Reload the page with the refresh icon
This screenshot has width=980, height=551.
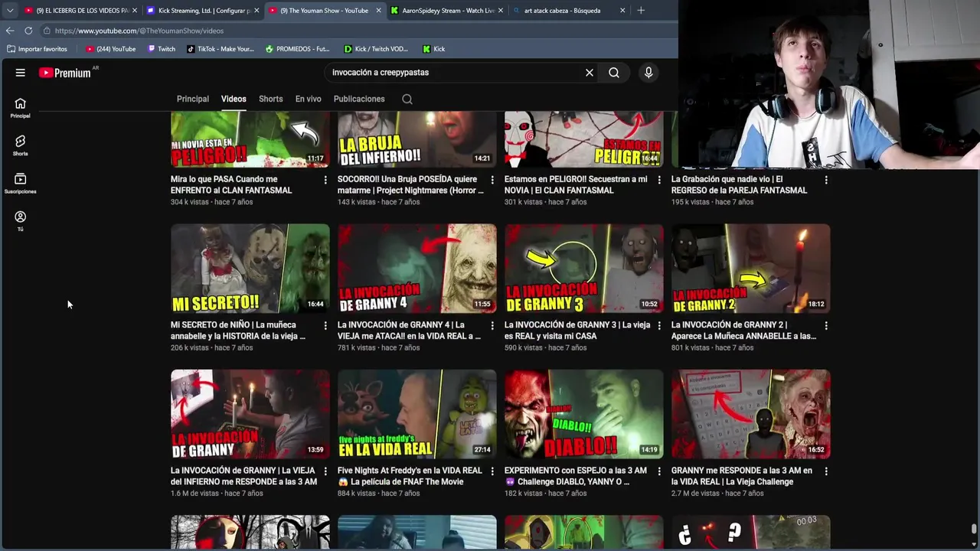28,31
